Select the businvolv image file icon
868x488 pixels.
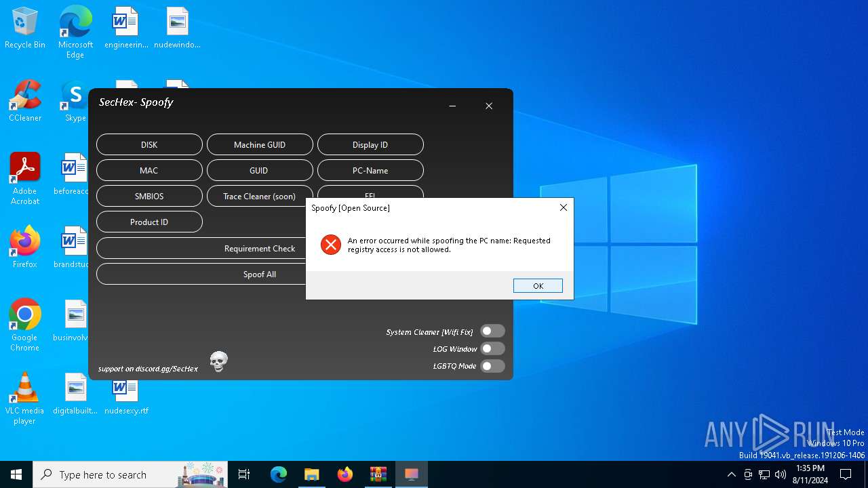click(x=72, y=321)
